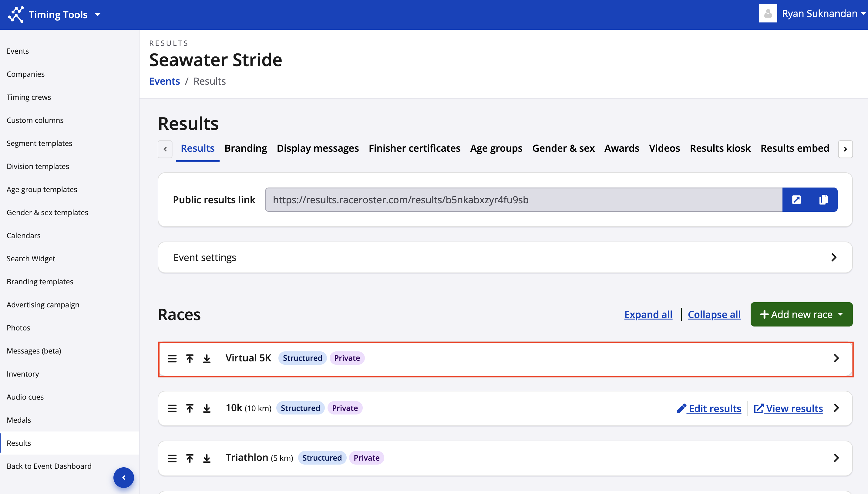Expand the Virtual 5K race row chevron
Image resolution: width=868 pixels, height=494 pixels.
pos(836,358)
